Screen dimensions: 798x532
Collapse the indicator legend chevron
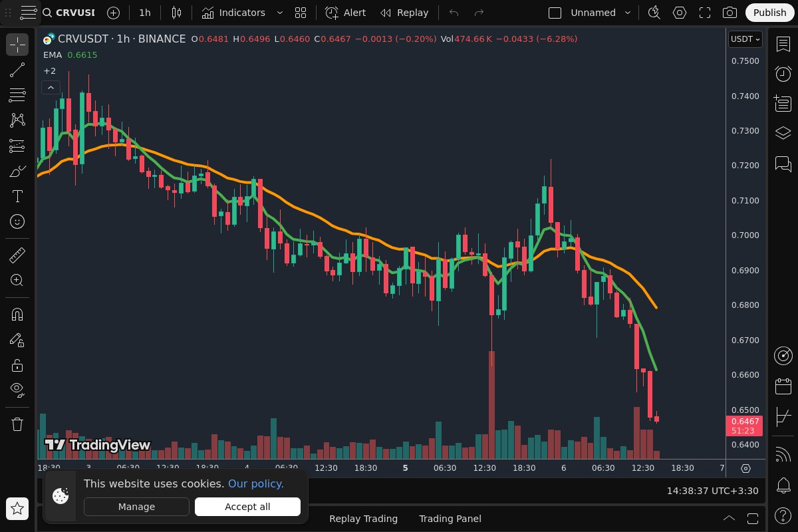click(x=51, y=87)
